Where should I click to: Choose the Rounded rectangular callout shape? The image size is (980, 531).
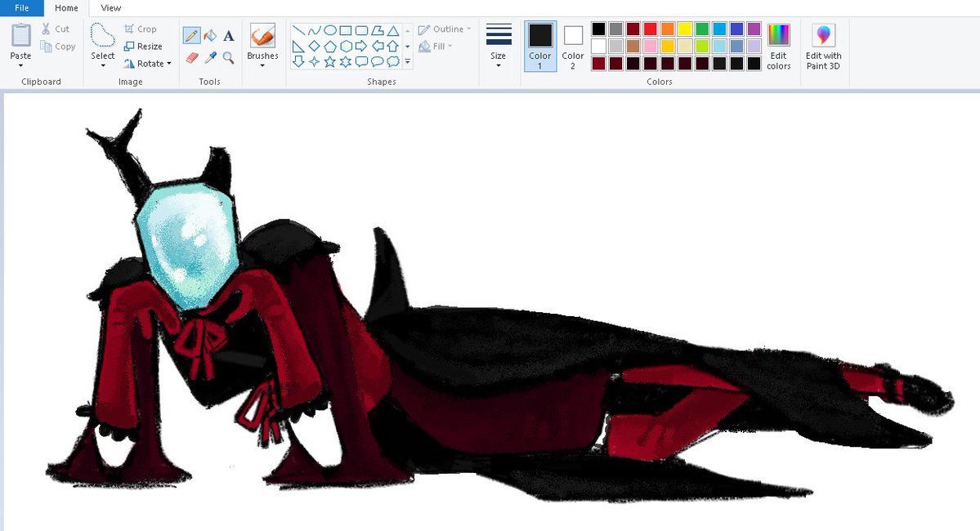tap(361, 61)
